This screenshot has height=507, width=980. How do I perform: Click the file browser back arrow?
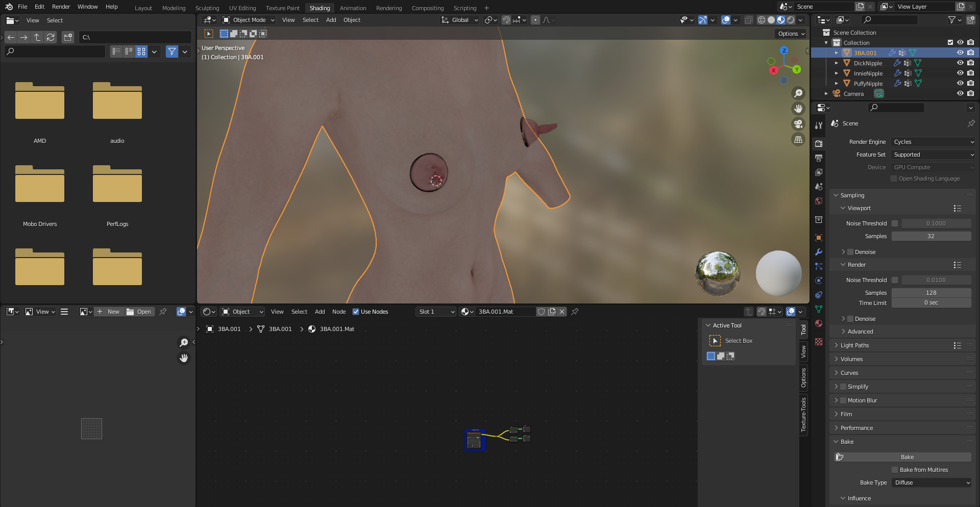11,37
